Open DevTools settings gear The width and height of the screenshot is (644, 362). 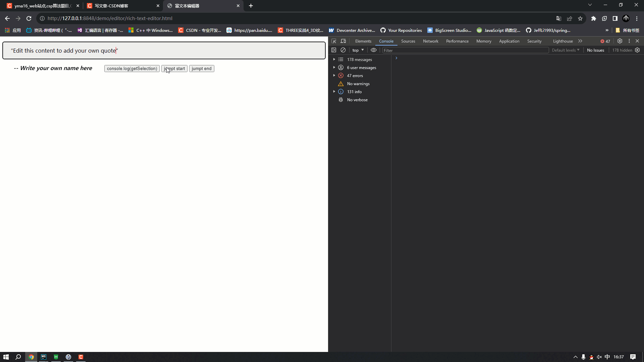(620, 41)
